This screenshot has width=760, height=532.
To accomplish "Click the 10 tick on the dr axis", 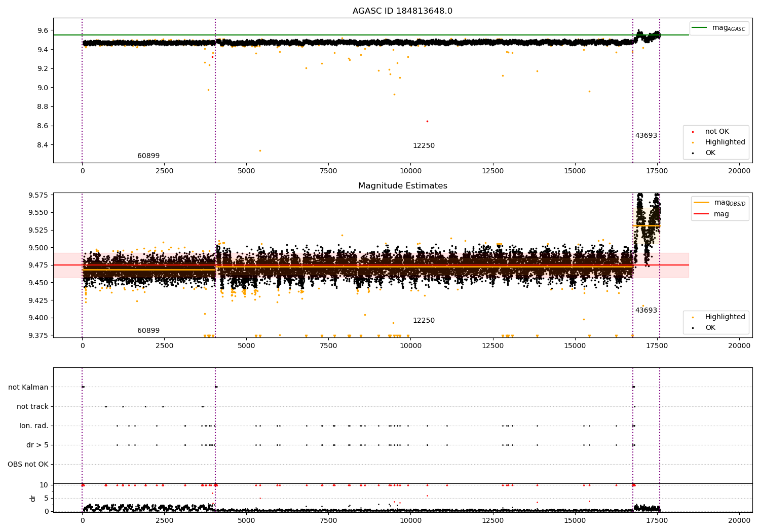I will [44, 485].
